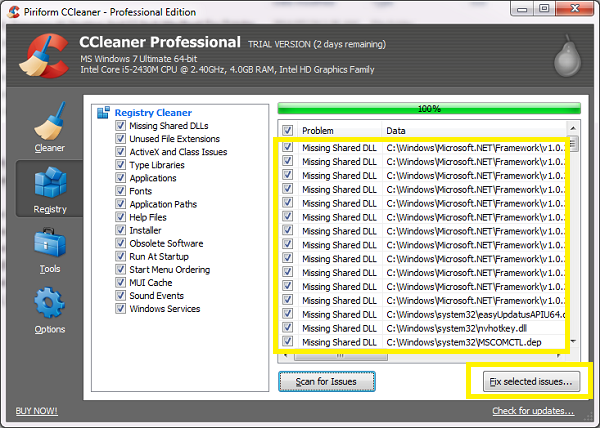
Task: Toggle Start Menu Ordering checkbox
Action: point(121,269)
